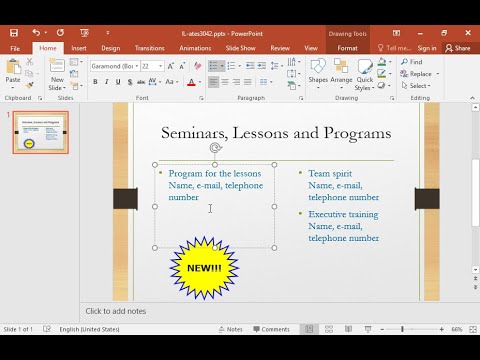This screenshot has height=360, width=480.
Task: Expand the Paragraph dialog launcher
Action: point(301,98)
